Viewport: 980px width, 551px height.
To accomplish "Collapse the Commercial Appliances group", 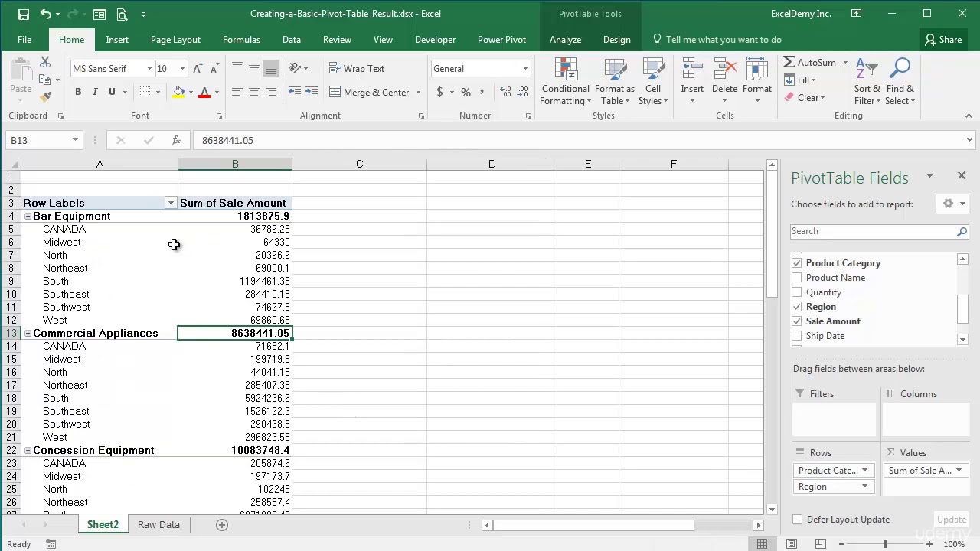I will 28,333.
